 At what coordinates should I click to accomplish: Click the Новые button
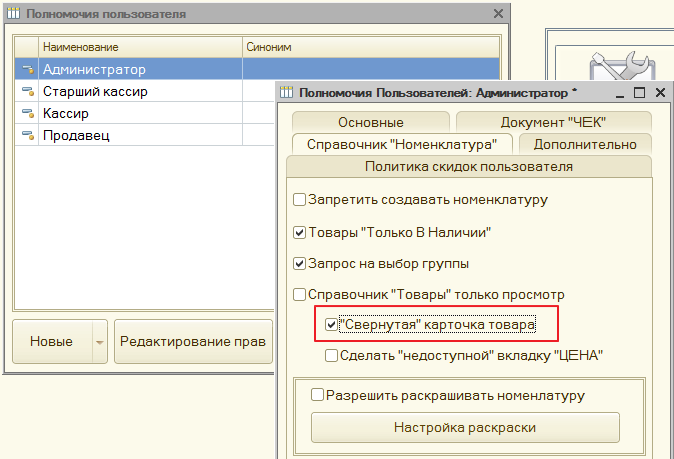click(x=52, y=342)
